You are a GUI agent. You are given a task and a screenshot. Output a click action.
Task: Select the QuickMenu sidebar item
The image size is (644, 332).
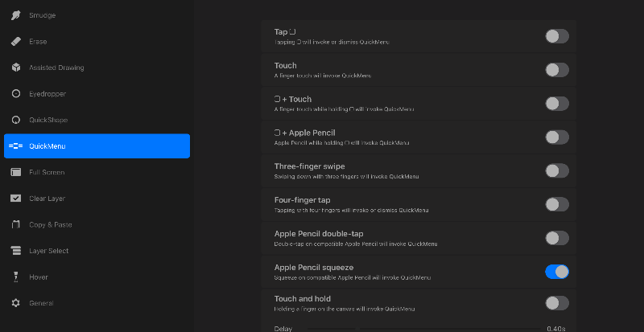tap(97, 146)
